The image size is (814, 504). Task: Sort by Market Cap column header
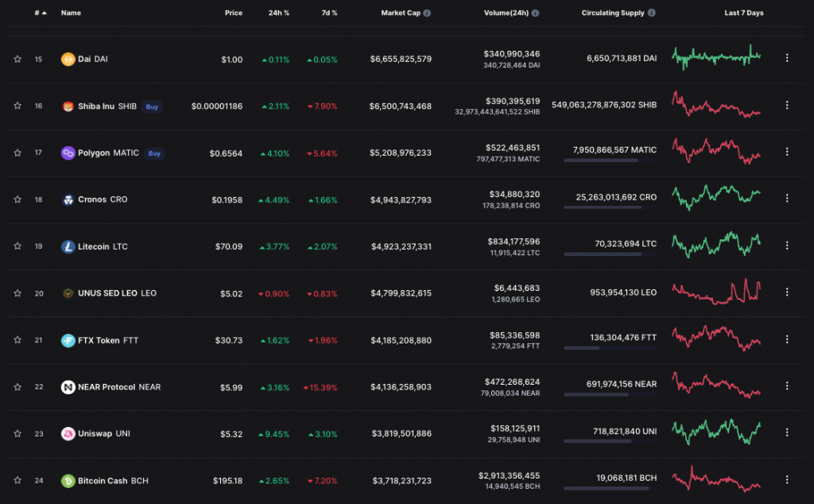(x=401, y=13)
